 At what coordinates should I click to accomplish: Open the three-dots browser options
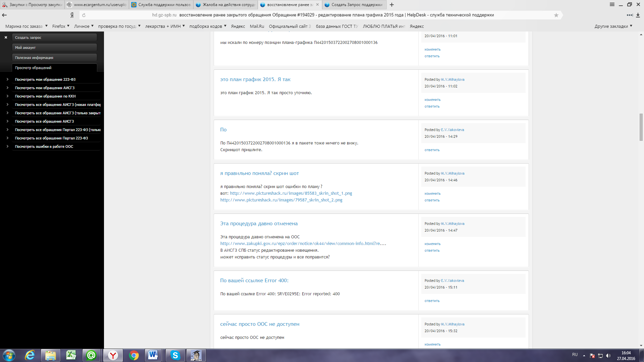630,15
